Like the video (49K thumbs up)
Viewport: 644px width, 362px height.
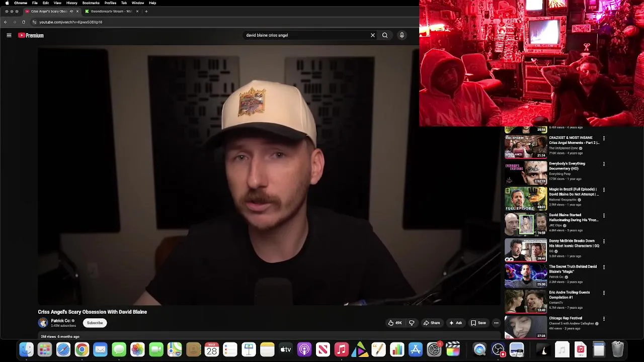pos(395,323)
